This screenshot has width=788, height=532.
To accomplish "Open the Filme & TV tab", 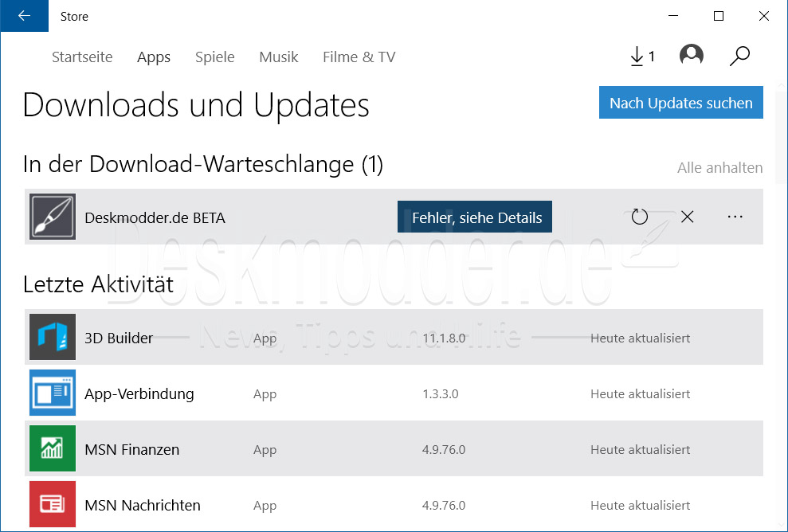I will (359, 57).
